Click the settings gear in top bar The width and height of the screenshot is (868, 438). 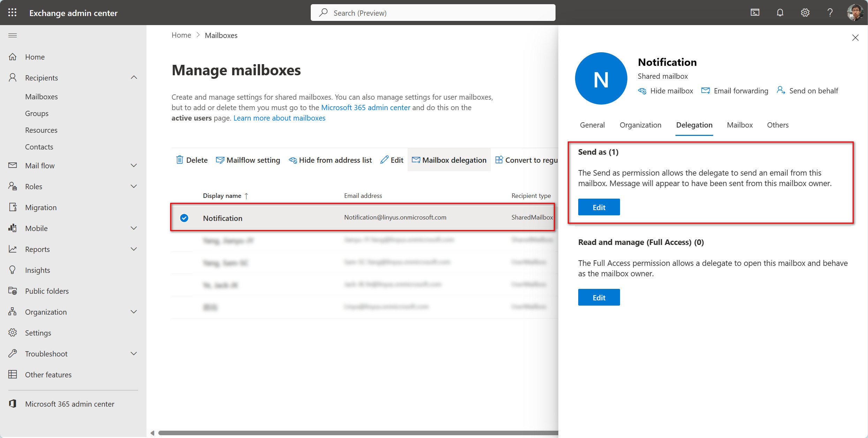coord(805,13)
